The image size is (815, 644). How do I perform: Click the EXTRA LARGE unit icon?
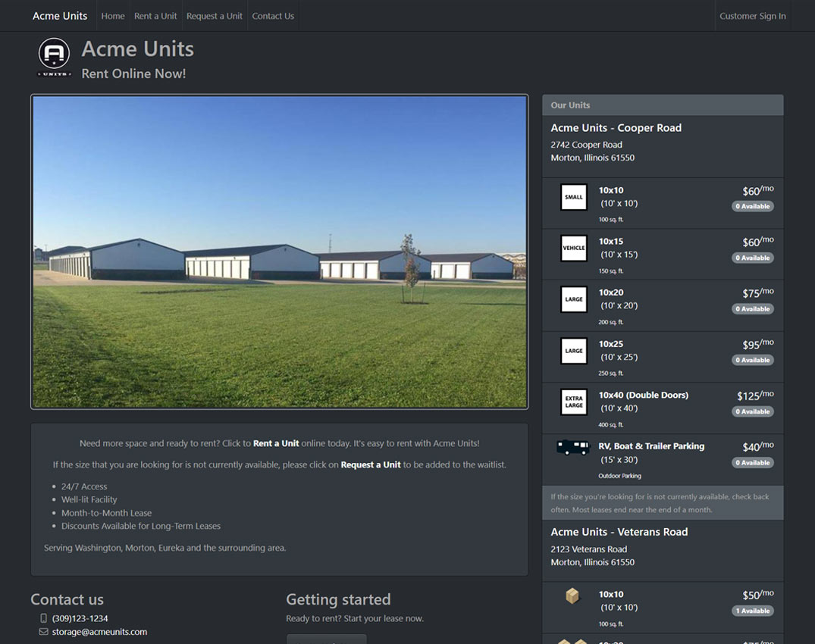pyautogui.click(x=574, y=402)
